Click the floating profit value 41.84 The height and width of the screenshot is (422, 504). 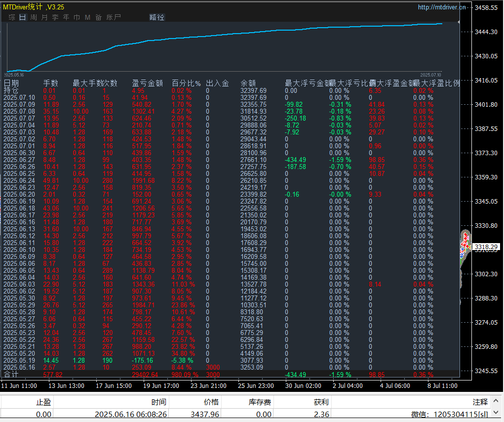pos(377,105)
